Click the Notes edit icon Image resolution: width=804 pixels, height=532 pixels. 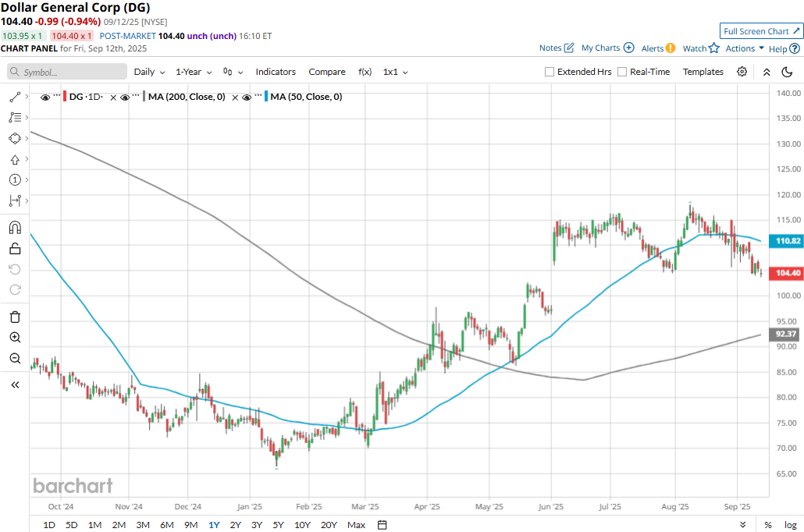tap(569, 48)
